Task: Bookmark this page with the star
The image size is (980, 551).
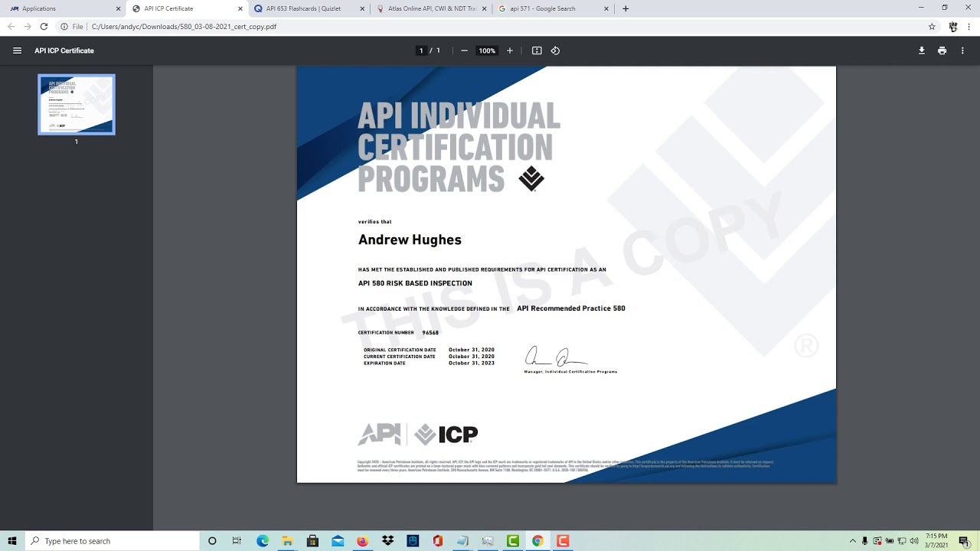Action: (932, 26)
